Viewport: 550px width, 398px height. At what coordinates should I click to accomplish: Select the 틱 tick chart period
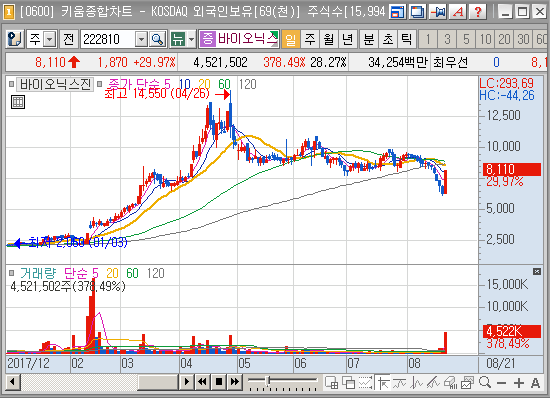coord(407,39)
